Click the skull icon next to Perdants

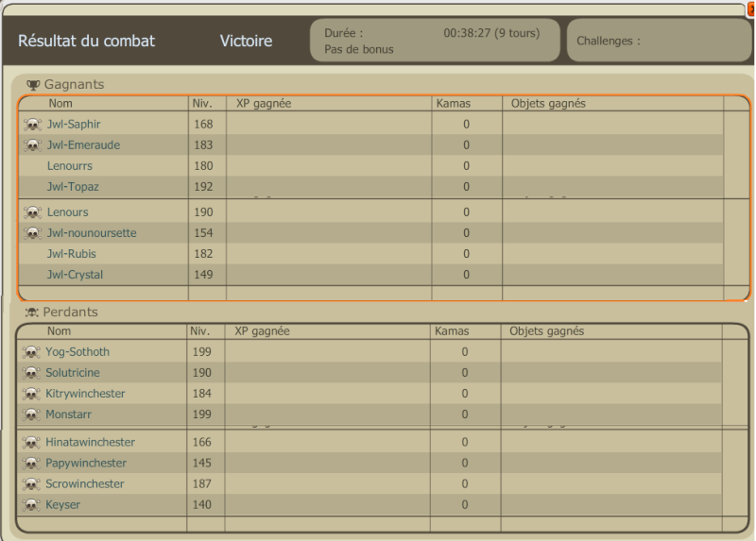coord(32,313)
